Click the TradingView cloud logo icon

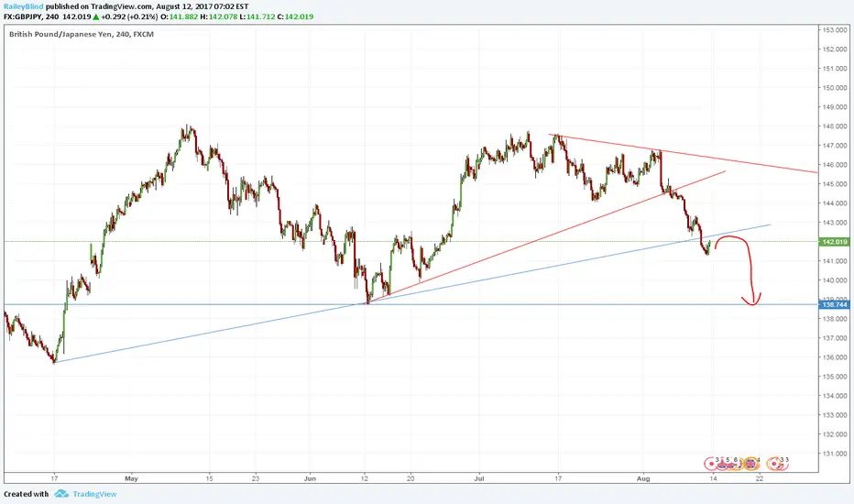coord(61,494)
